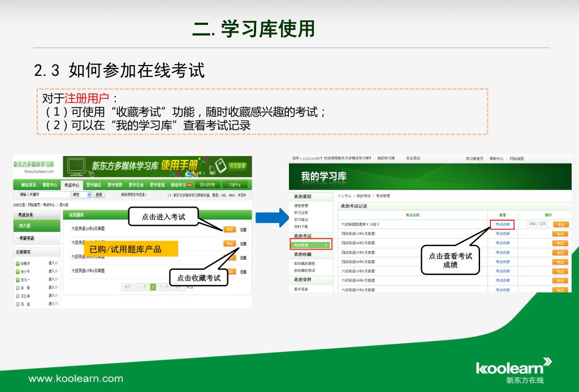Click the 请输入关键字 search field
This screenshot has width=579, height=392.
[44, 195]
